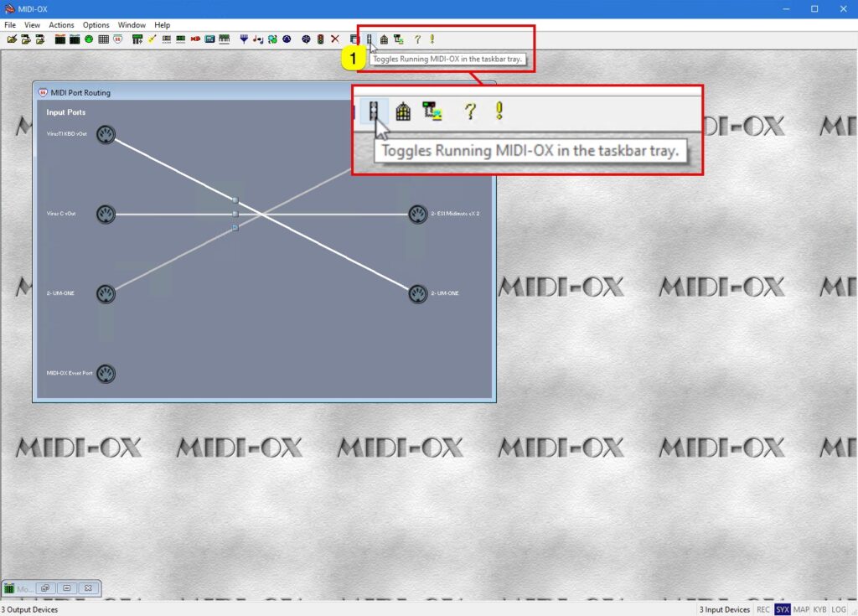Click the red X stop toolbar icon
Screen dimensions: 858x616
(x=335, y=39)
